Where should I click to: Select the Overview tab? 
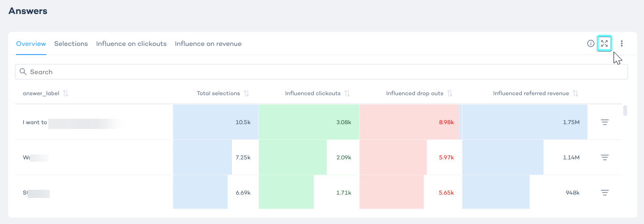tap(31, 43)
